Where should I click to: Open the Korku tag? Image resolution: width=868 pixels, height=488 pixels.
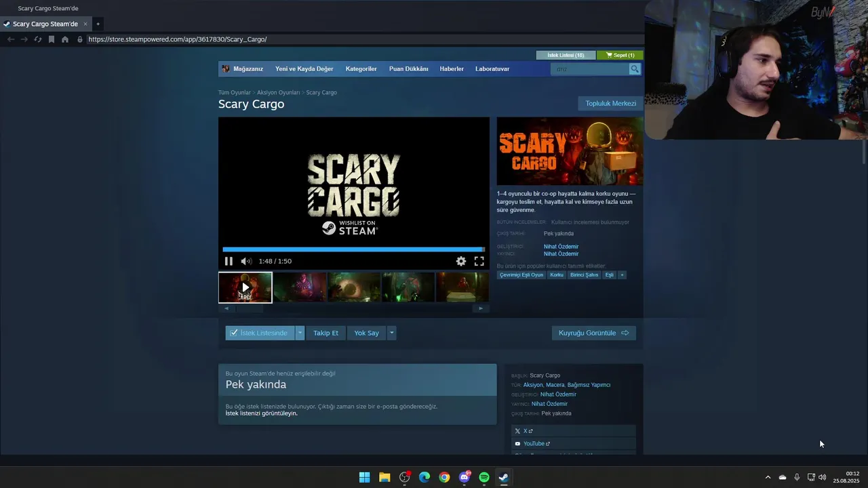point(557,274)
